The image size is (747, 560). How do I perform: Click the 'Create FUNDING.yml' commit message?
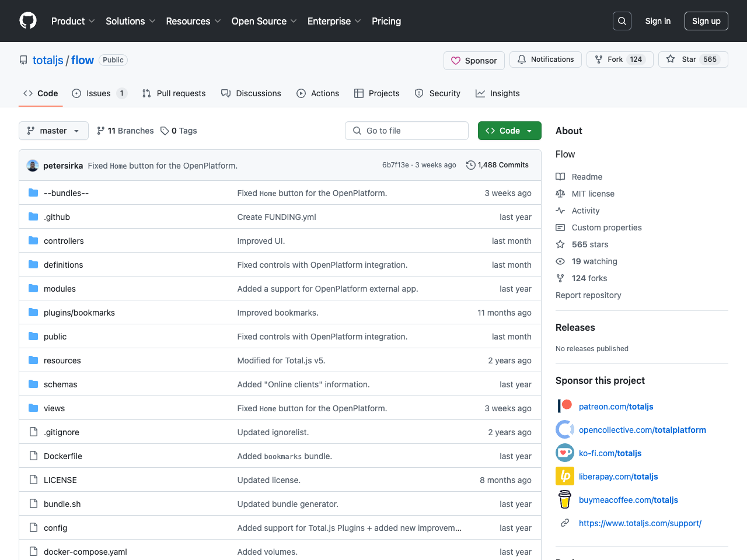pyautogui.click(x=277, y=217)
